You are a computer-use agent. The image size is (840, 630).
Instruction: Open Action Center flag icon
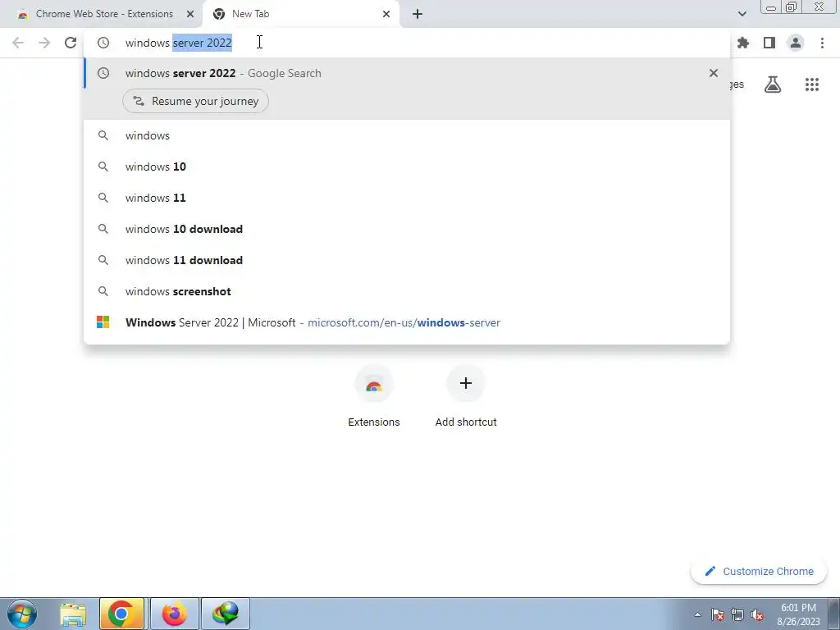pyautogui.click(x=718, y=614)
